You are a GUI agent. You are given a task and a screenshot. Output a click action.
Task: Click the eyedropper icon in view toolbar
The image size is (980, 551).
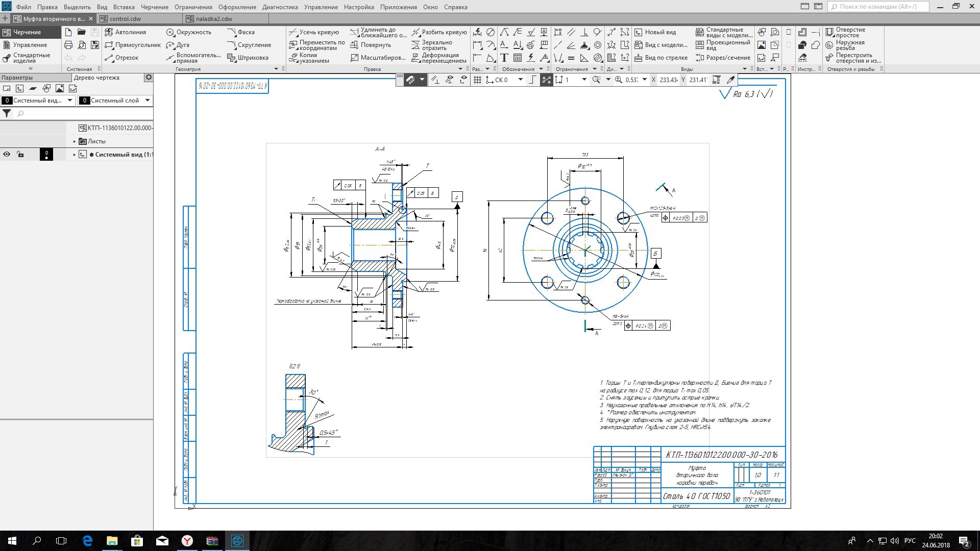[731, 80]
